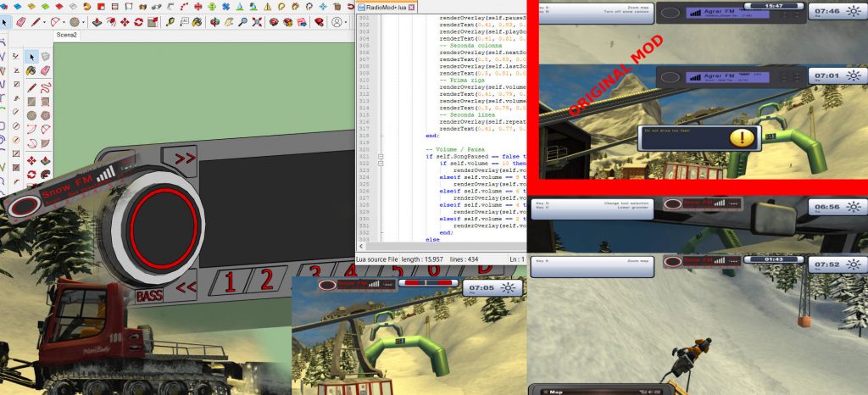Click 'Lua source File' in status bar
The width and height of the screenshot is (868, 395).
coord(377,259)
